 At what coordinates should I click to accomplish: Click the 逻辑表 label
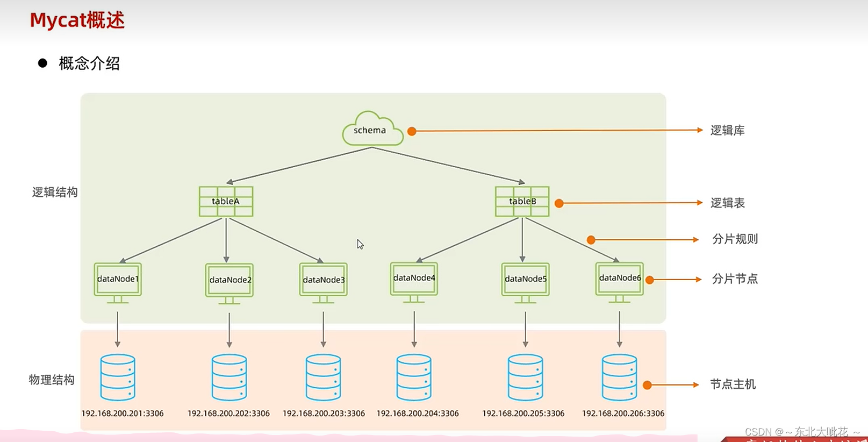pos(727,203)
